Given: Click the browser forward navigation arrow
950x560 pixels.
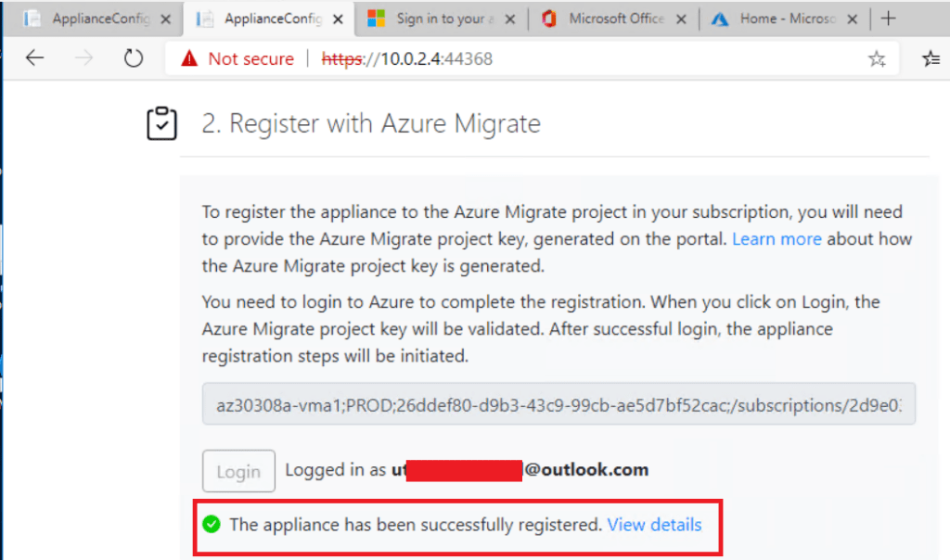Looking at the screenshot, I should [x=83, y=57].
